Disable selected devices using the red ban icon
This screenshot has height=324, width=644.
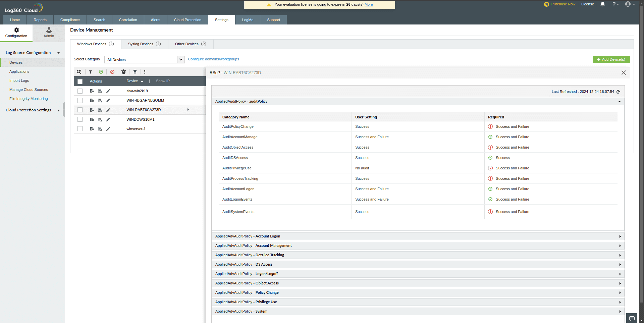coord(112,72)
